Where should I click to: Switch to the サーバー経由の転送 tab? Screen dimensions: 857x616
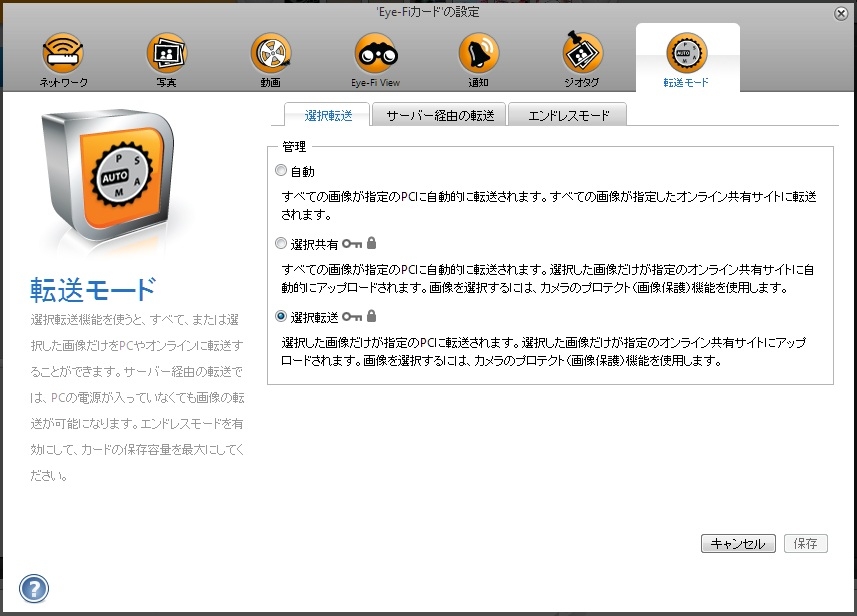coord(439,115)
